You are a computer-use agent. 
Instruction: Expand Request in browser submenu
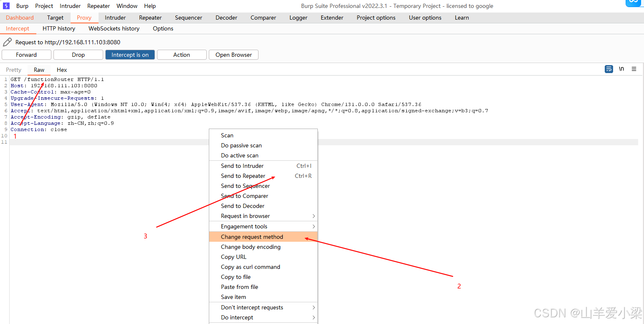[263, 216]
